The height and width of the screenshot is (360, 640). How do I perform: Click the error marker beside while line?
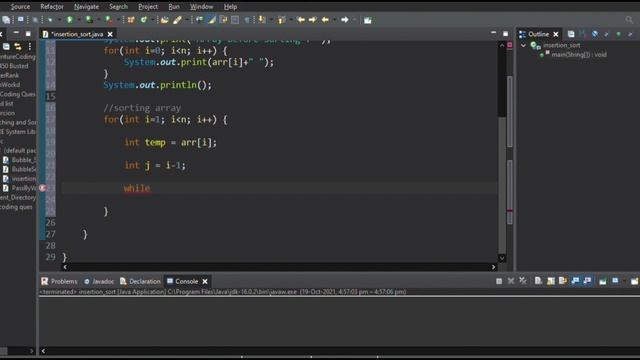(x=43, y=188)
